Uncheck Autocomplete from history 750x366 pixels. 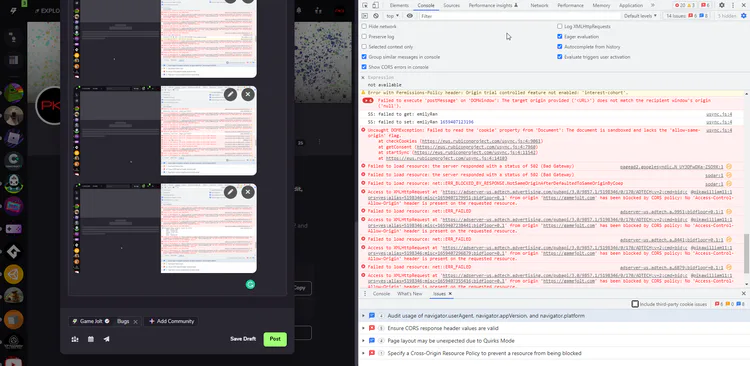560,47
